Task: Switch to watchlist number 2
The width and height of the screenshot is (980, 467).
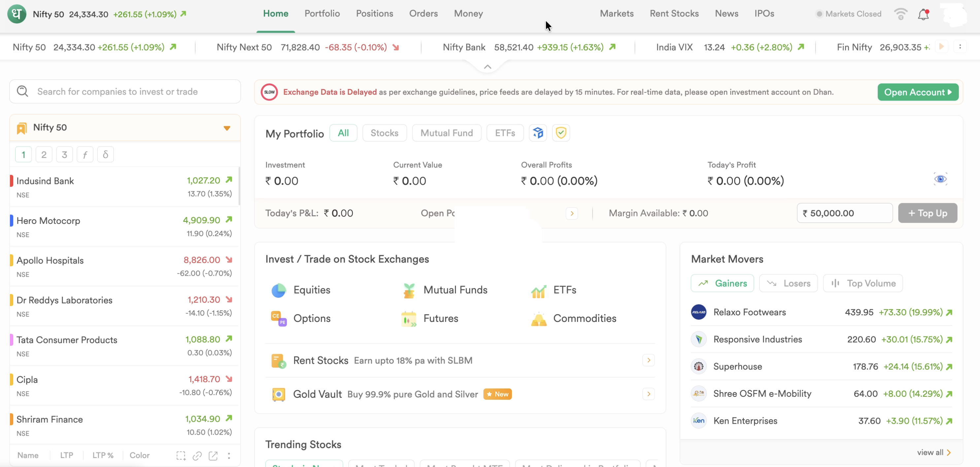Action: click(x=44, y=154)
